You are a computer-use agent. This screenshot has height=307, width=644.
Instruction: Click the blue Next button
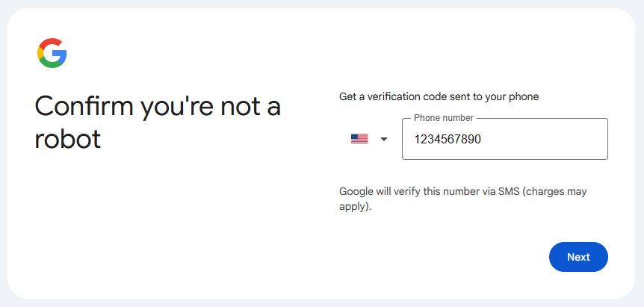[x=578, y=257]
